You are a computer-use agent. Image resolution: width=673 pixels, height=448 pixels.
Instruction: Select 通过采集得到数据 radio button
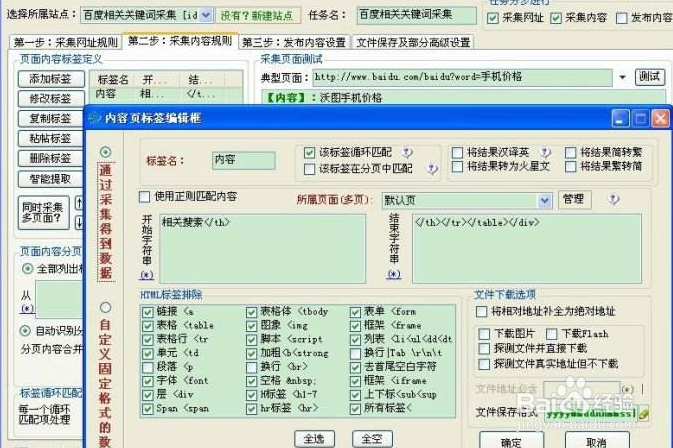[106, 152]
